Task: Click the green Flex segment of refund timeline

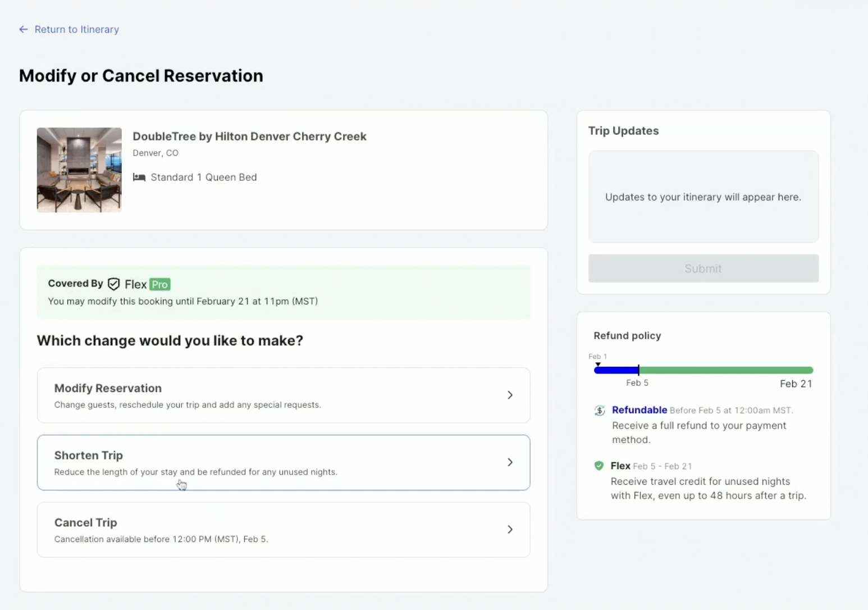Action: pos(726,370)
